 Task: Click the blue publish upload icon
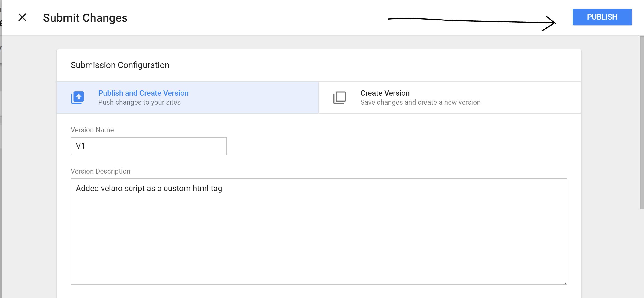coord(78,97)
